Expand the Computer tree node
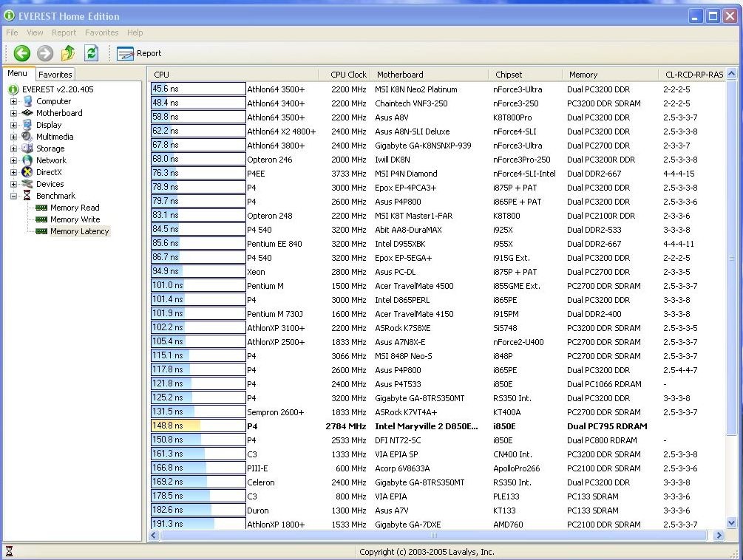This screenshot has width=743, height=560. pos(14,101)
